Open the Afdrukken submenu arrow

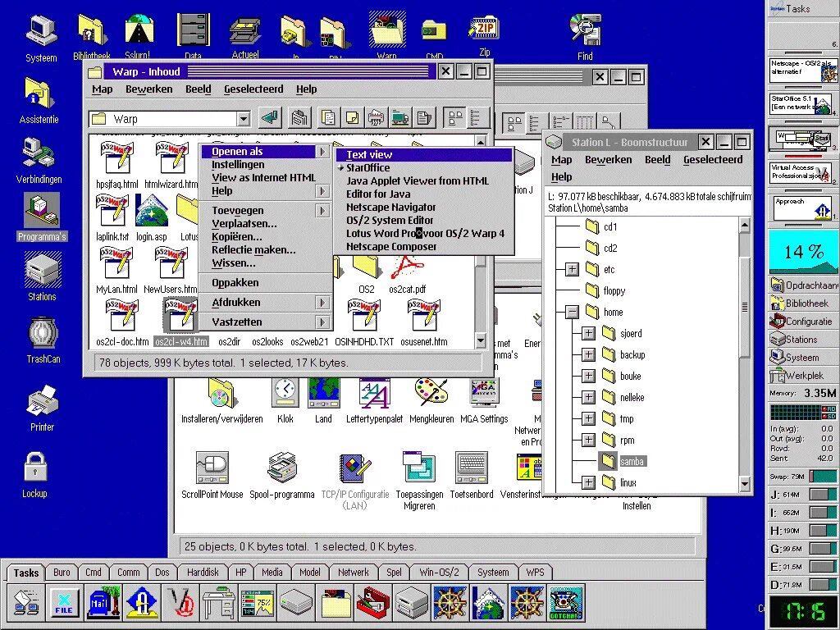pos(322,303)
